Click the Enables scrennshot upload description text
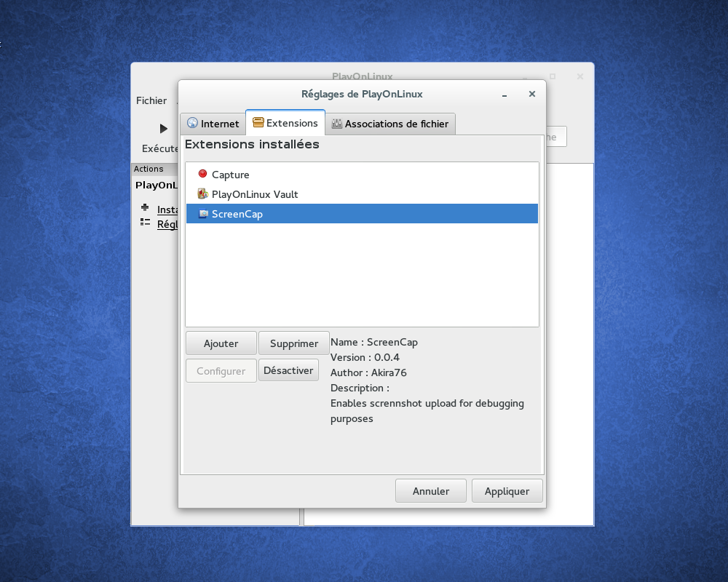 (x=427, y=411)
